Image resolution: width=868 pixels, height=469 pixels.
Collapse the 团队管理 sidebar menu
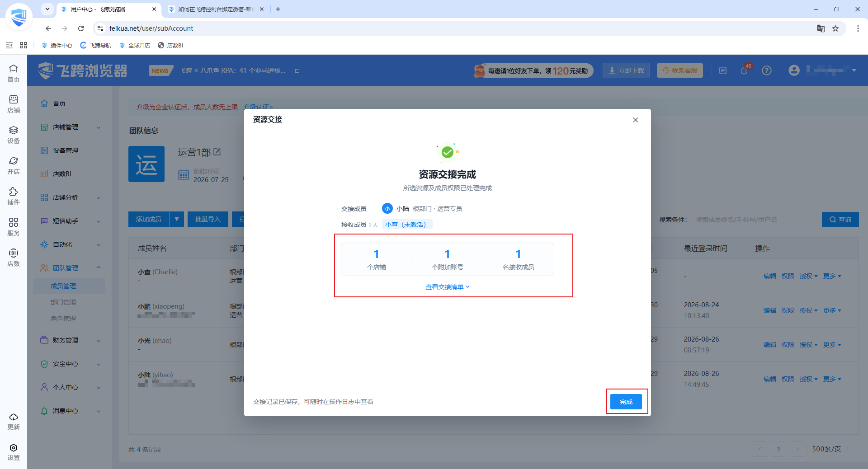(x=70, y=268)
